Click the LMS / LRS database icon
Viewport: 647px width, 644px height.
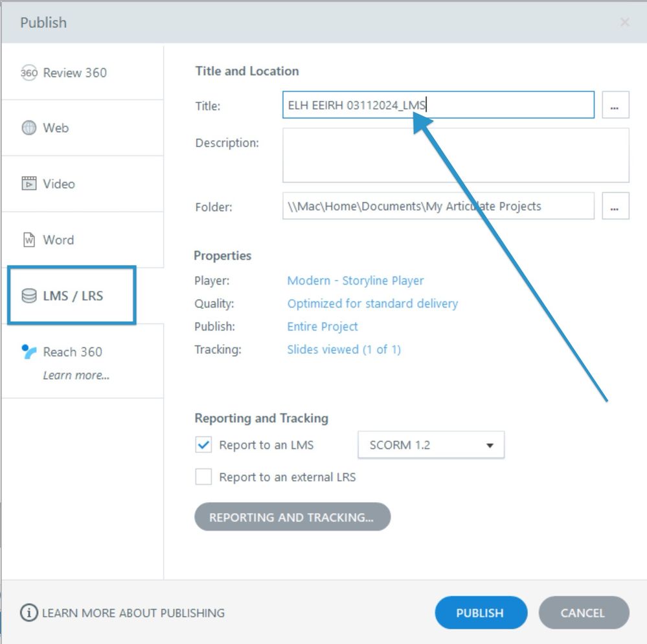tap(29, 296)
